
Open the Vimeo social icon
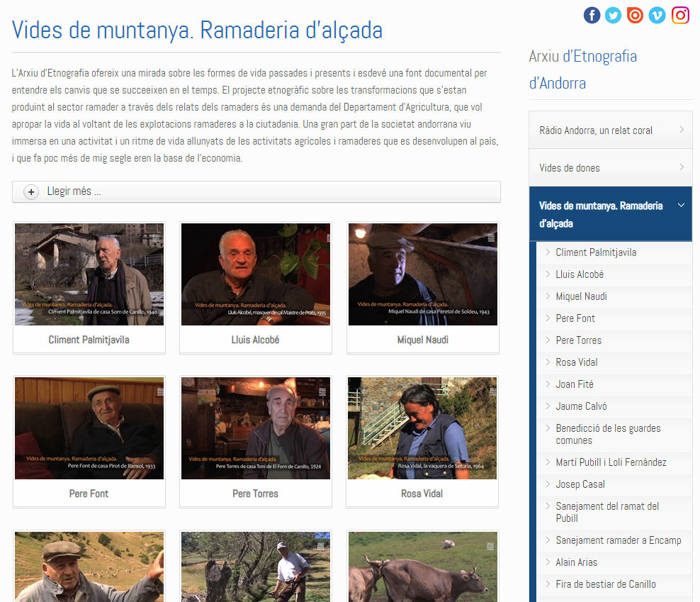[x=657, y=15]
